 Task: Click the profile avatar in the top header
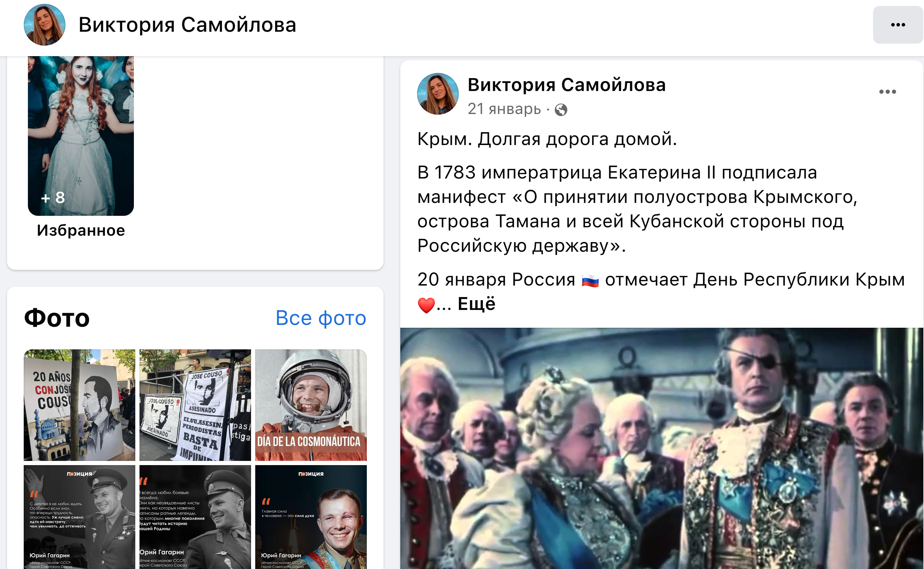[44, 25]
